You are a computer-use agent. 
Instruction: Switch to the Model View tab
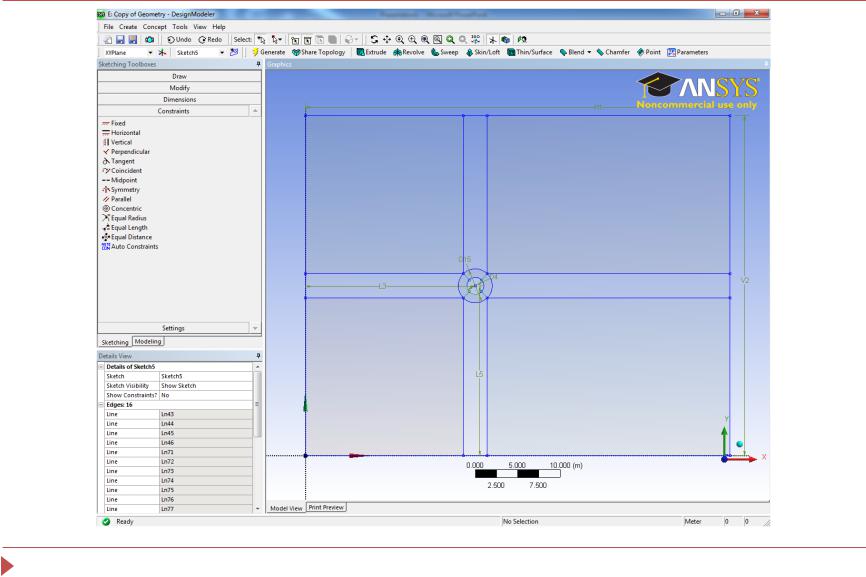286,508
